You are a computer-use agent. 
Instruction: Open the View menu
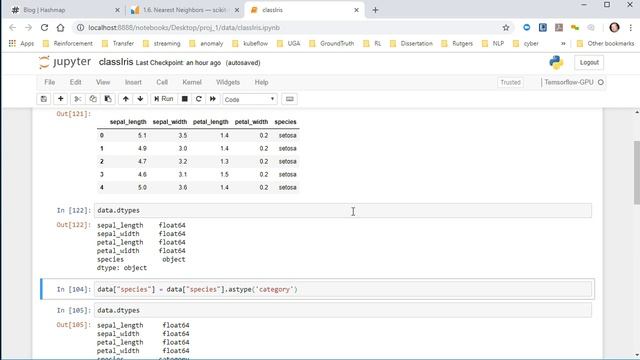coord(103,82)
